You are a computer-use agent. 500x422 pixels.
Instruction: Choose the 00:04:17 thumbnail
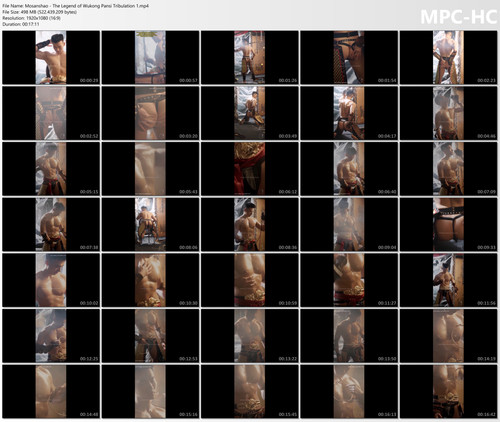pos(349,113)
